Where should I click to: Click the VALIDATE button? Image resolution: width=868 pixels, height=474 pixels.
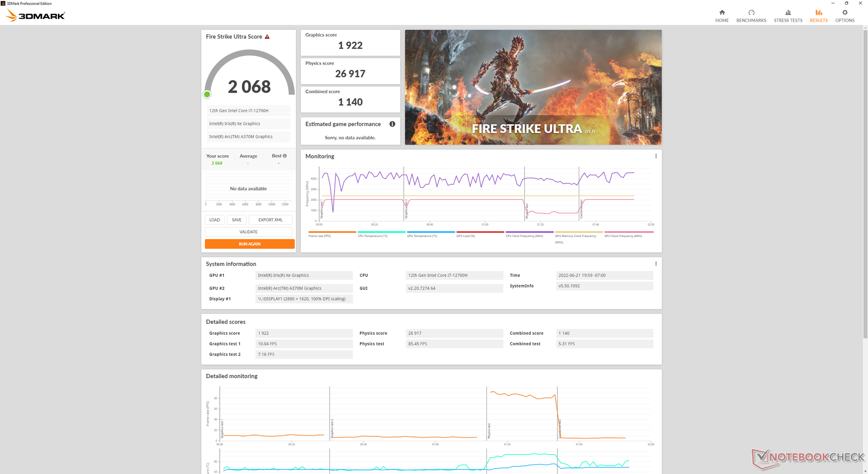249,232
